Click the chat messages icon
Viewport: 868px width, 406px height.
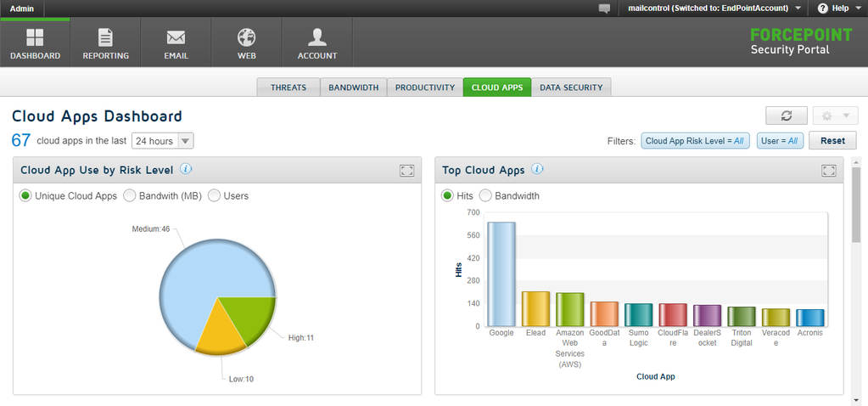point(604,8)
